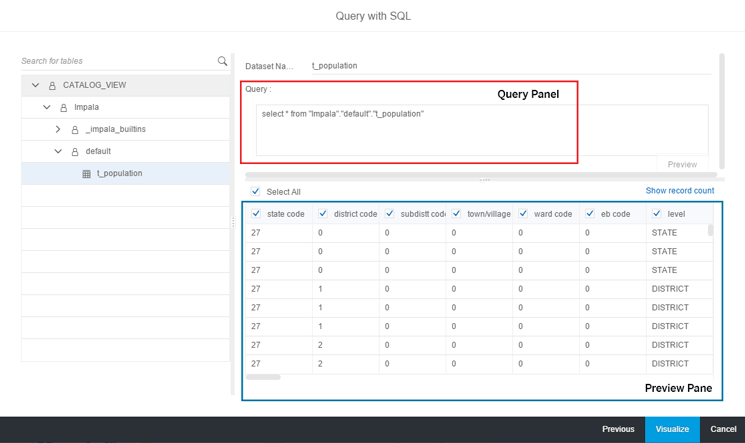Screen dimensions: 745x443
Task: Collapse the CATALOG_VIEW tree node
Action: click(x=35, y=86)
